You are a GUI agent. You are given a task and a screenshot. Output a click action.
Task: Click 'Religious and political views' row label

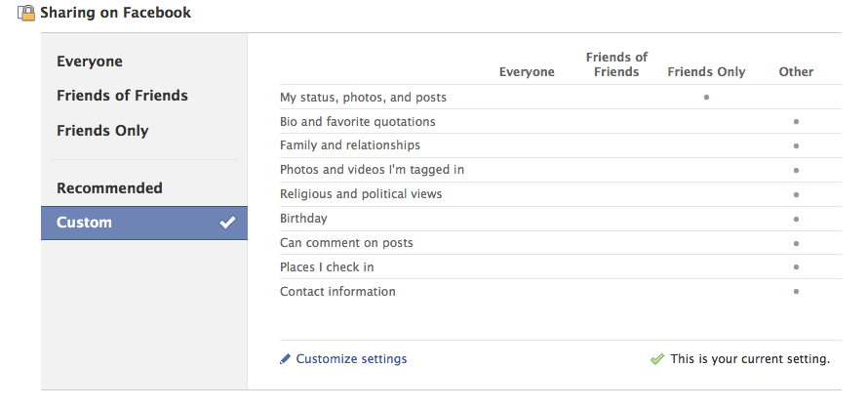point(361,194)
